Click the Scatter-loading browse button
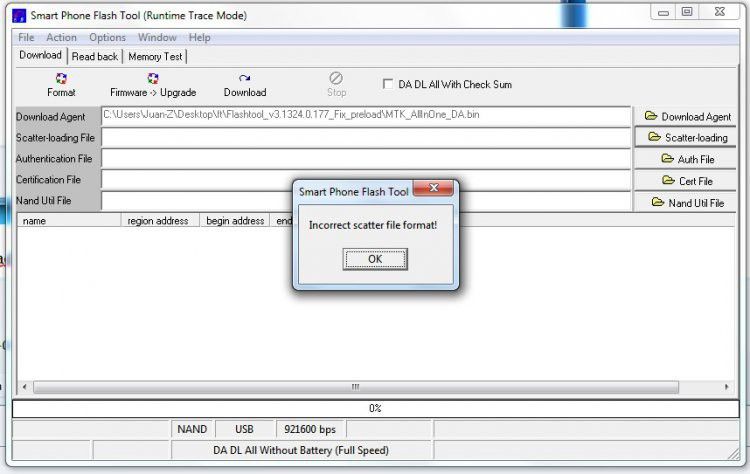The height and width of the screenshot is (474, 750). tap(687, 137)
